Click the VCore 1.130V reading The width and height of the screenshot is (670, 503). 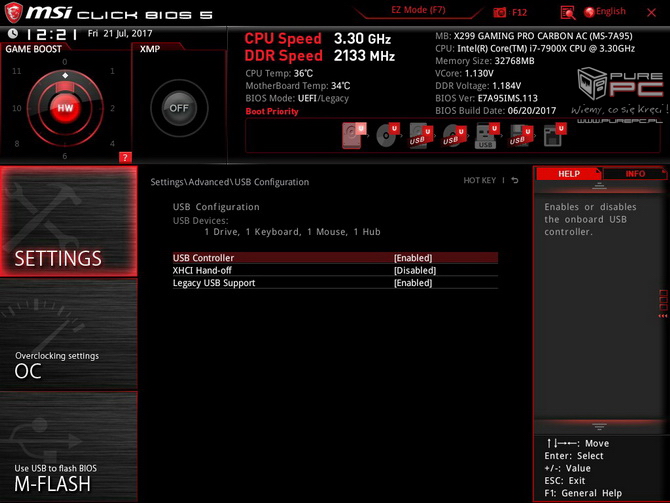464,74
